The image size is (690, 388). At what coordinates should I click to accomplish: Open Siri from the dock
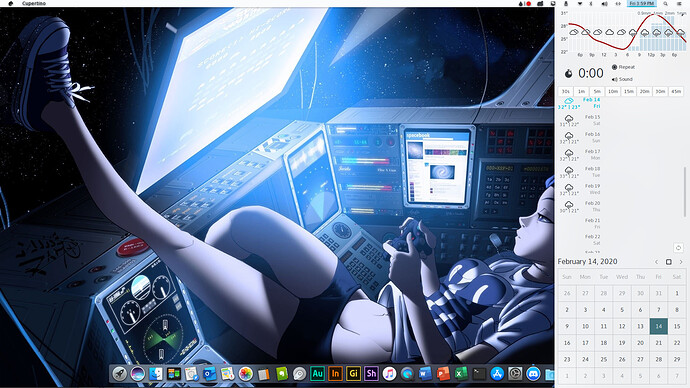coord(137,374)
